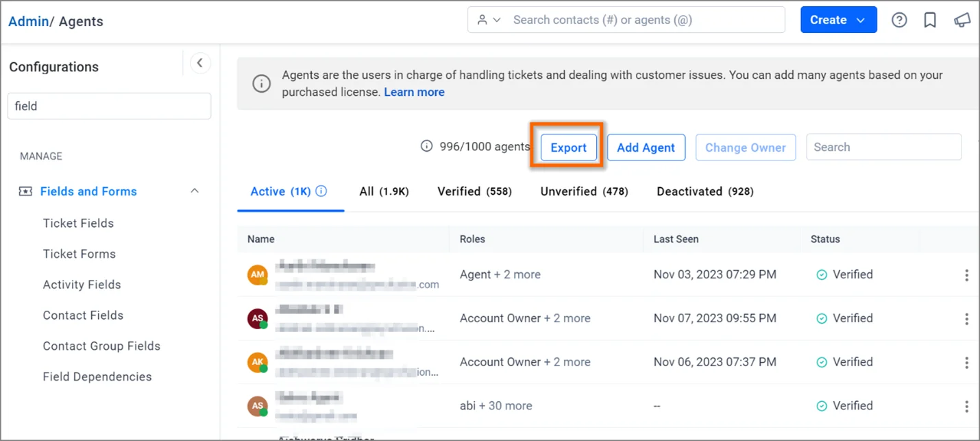This screenshot has width=980, height=441.
Task: Go to Admin breadcrumb link
Action: (28, 21)
